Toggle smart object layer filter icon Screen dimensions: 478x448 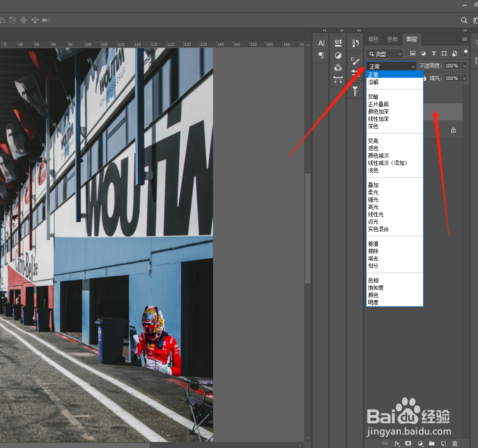455,53
